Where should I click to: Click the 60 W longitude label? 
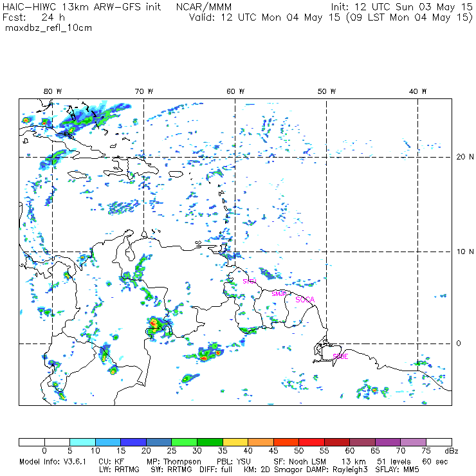pyautogui.click(x=235, y=91)
